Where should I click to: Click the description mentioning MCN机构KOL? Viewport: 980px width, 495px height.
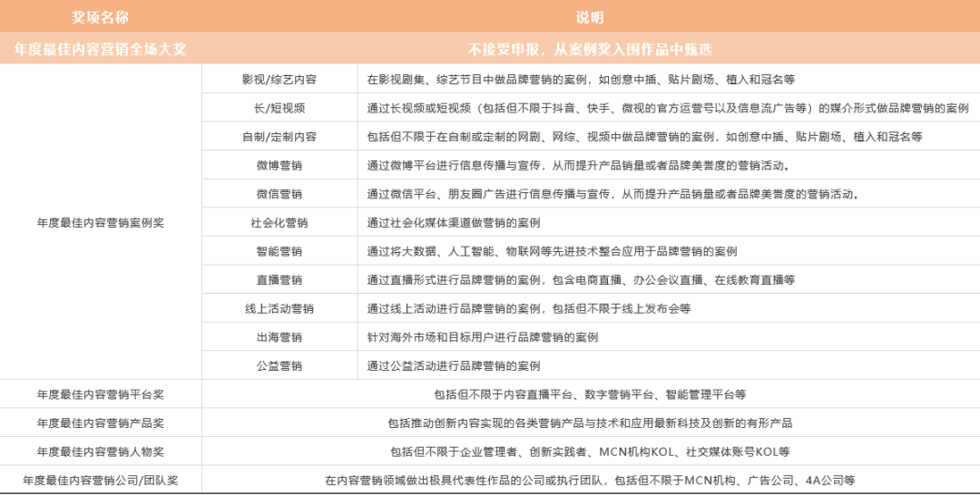(x=590, y=451)
